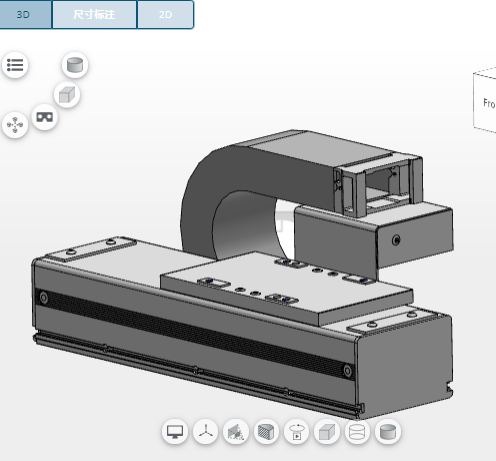
Task: Click the hatched cut cube icon
Action: point(266,432)
